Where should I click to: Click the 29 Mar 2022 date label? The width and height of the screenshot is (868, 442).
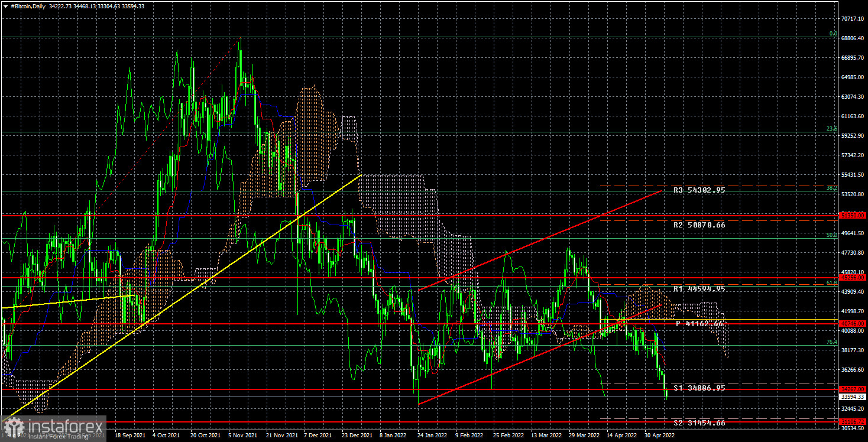point(585,435)
